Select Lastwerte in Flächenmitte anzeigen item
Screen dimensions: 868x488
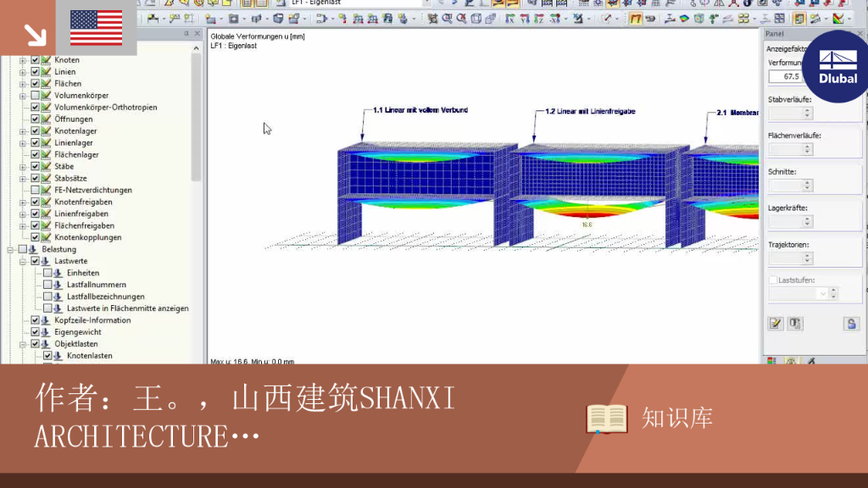click(128, 308)
